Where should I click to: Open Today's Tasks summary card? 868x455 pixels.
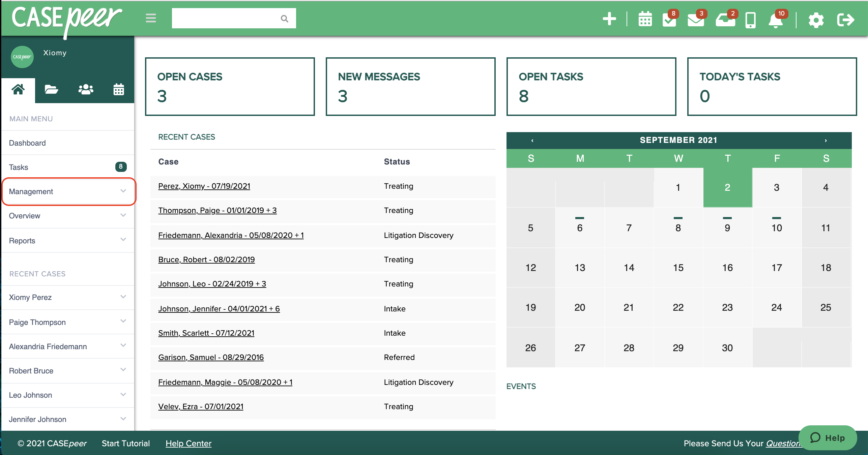tap(772, 87)
